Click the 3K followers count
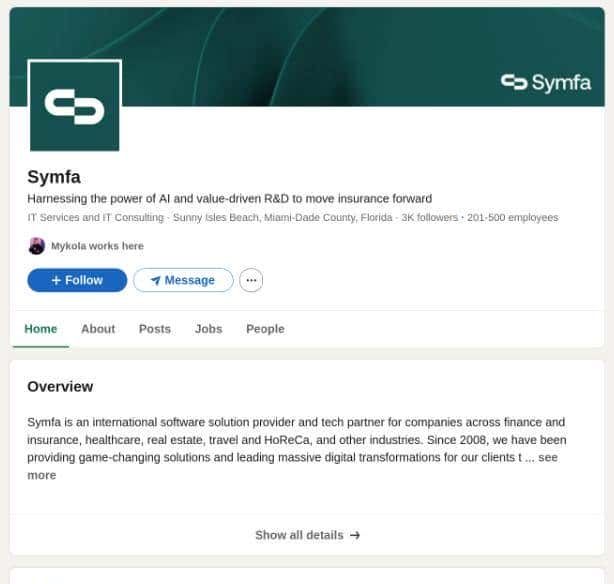The image size is (614, 584). tap(429, 217)
